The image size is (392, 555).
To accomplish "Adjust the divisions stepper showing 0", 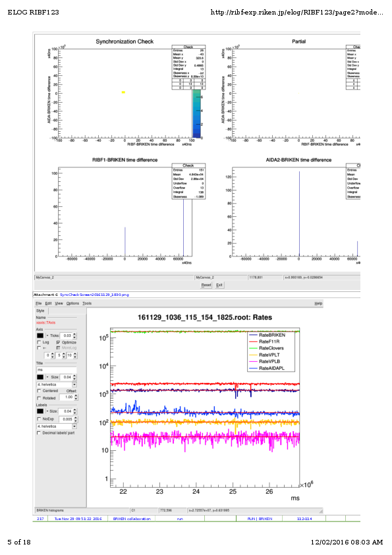I will pos(53,355).
